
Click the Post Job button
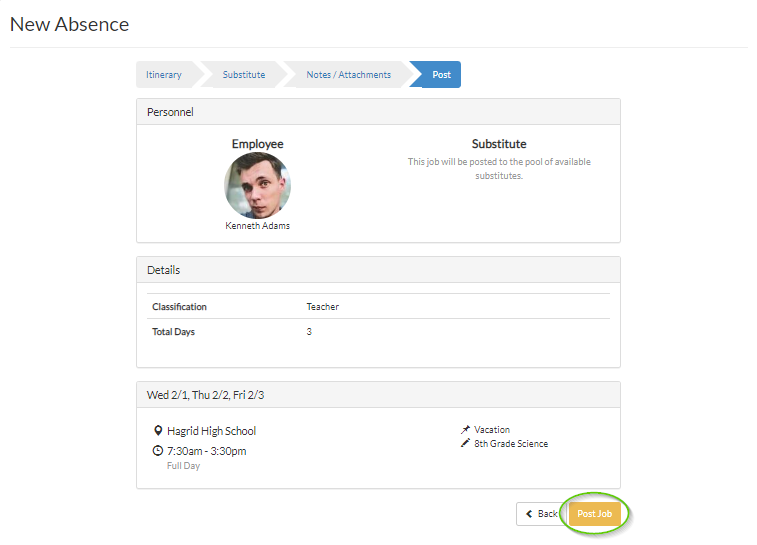coord(594,514)
